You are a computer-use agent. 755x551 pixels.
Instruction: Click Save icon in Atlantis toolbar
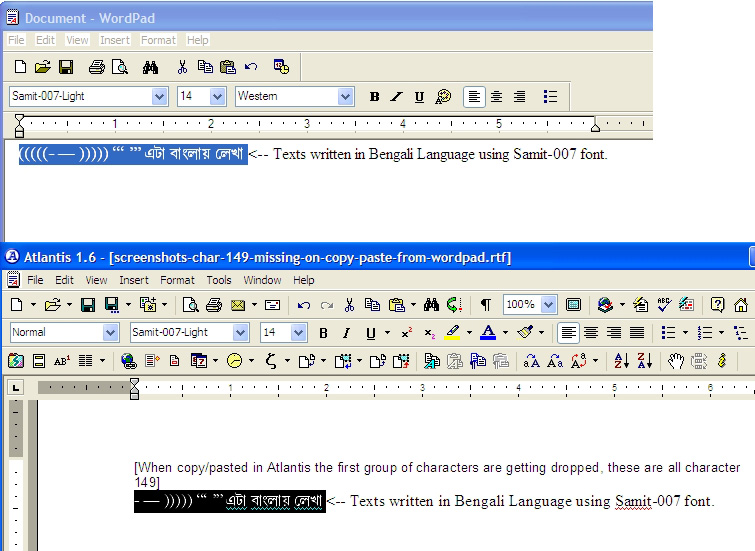point(88,304)
